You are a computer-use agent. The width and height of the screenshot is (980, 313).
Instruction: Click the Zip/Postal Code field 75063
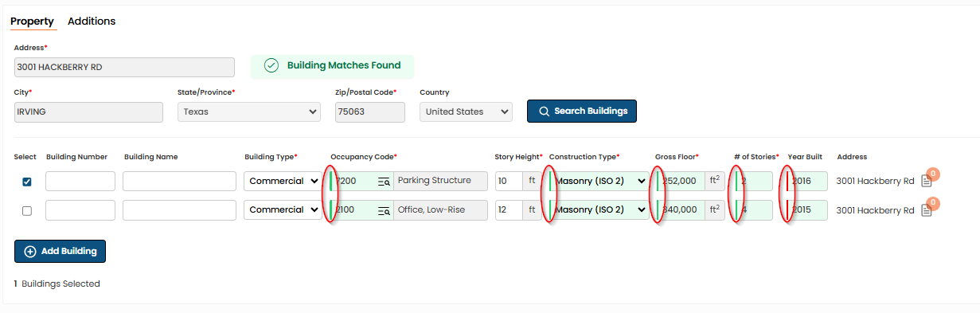(370, 112)
